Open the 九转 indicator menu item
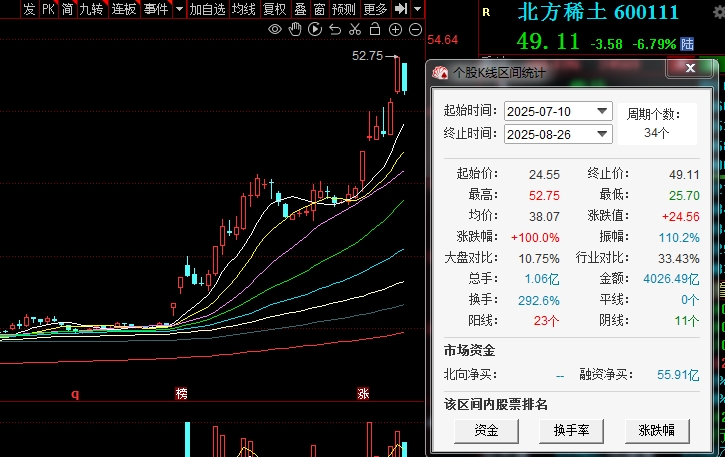This screenshot has height=457, width=725. 91,9
